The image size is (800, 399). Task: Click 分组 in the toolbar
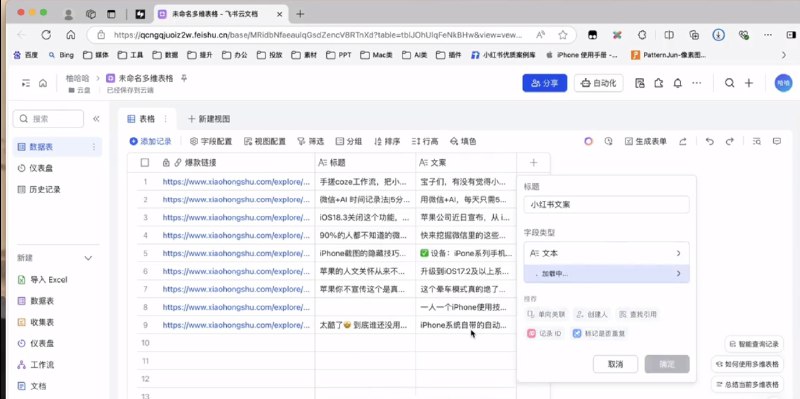(x=348, y=141)
